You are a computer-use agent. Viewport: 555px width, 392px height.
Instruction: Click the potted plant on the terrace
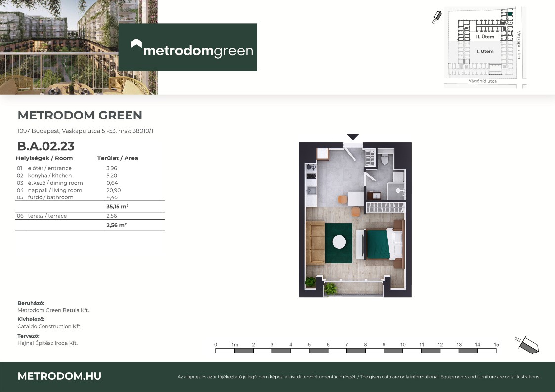click(x=331, y=289)
